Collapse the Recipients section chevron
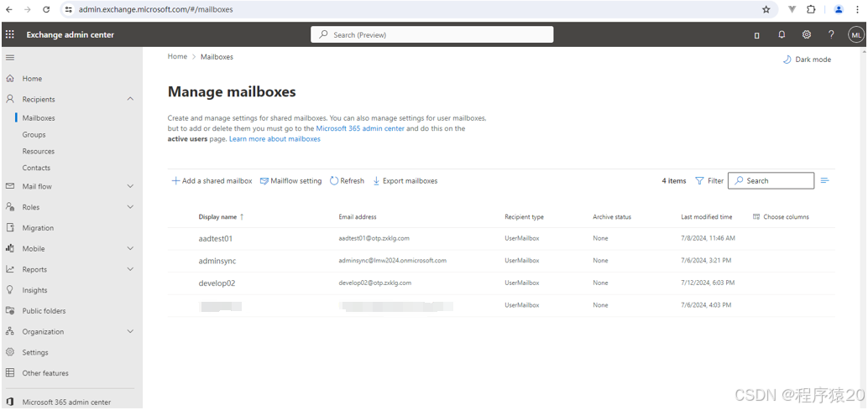 [130, 99]
